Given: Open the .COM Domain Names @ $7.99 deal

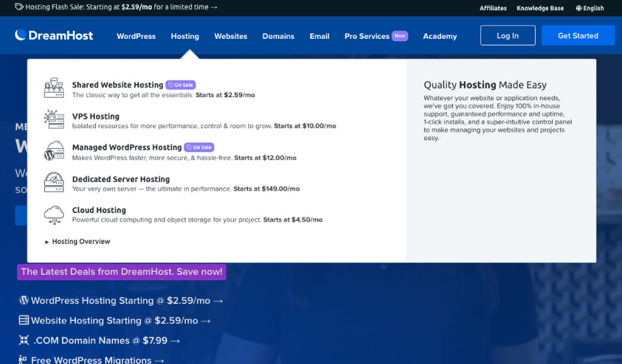Looking at the screenshot, I should click(107, 340).
